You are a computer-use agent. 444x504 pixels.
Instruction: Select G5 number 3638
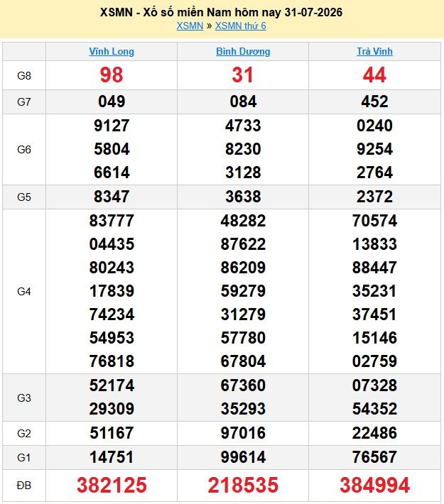[243, 197]
